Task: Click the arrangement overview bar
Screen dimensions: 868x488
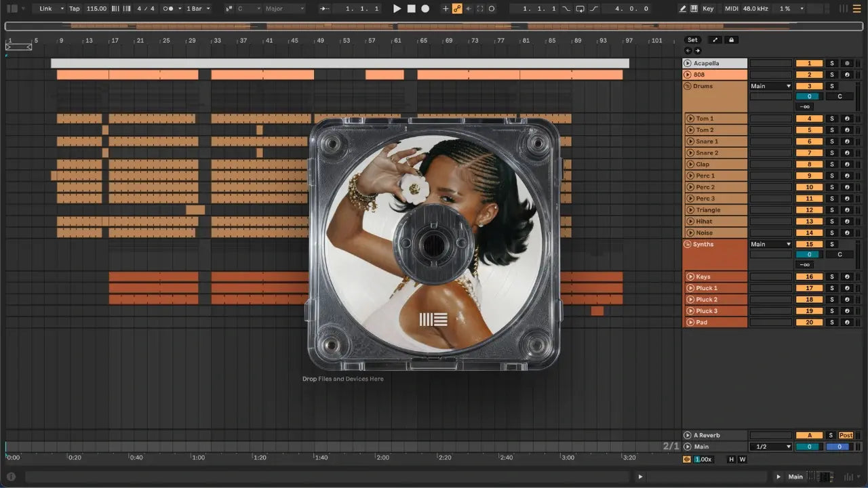Action: click(x=433, y=26)
